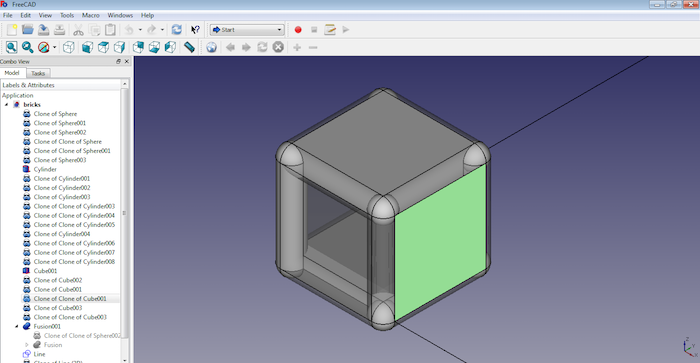Set right view cube icon
Viewport: 700px width, 363px height.
(x=119, y=47)
